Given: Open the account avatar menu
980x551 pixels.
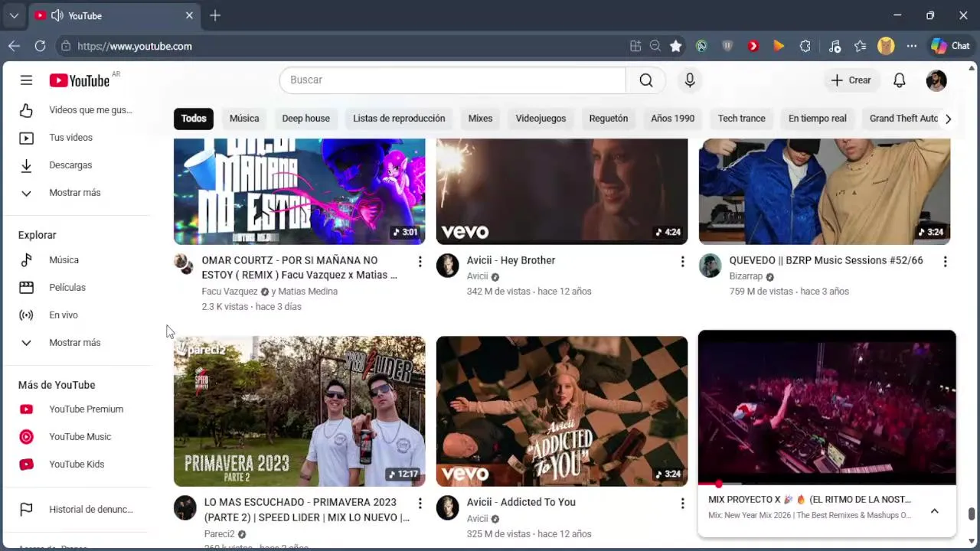Looking at the screenshot, I should pyautogui.click(x=936, y=80).
